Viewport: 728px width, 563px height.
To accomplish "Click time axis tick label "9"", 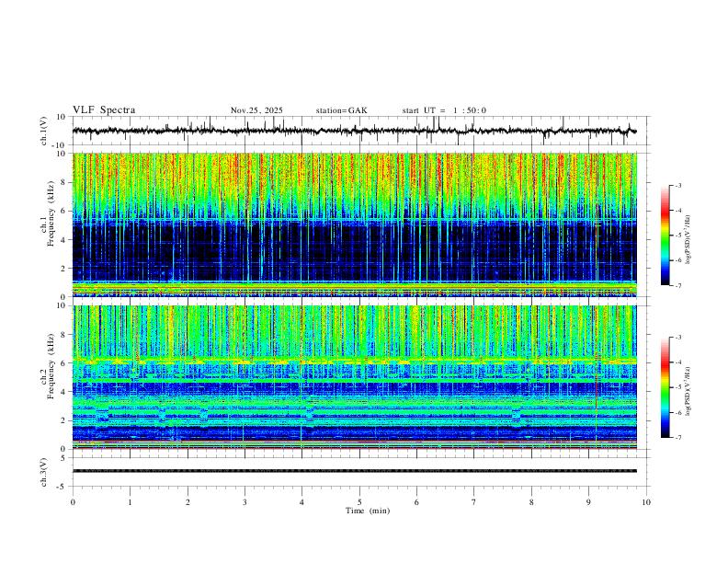I will point(588,502).
